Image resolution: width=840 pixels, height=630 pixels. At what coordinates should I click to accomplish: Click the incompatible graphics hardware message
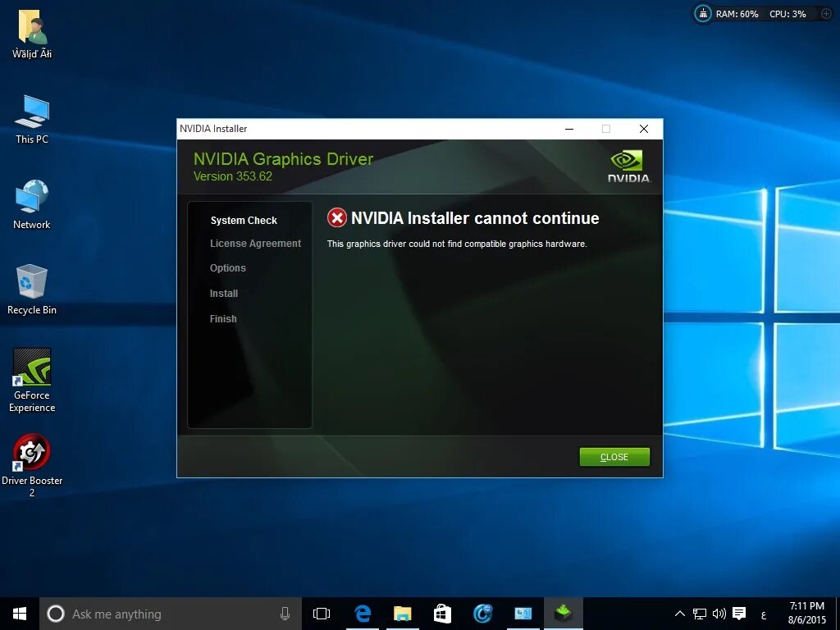(457, 244)
